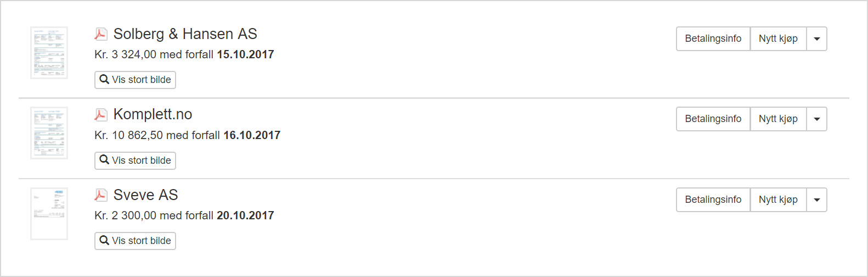Screen dimensions: 868x277
Task: Click Vis stort bilde for Komplett.no
Action: [x=135, y=160]
